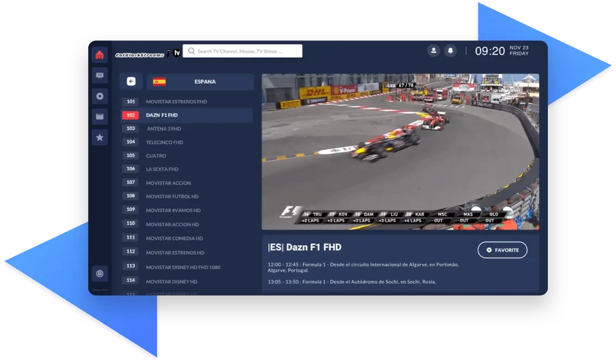The width and height of the screenshot is (616, 364).
Task: Open the user profile icon
Action: 433,51
